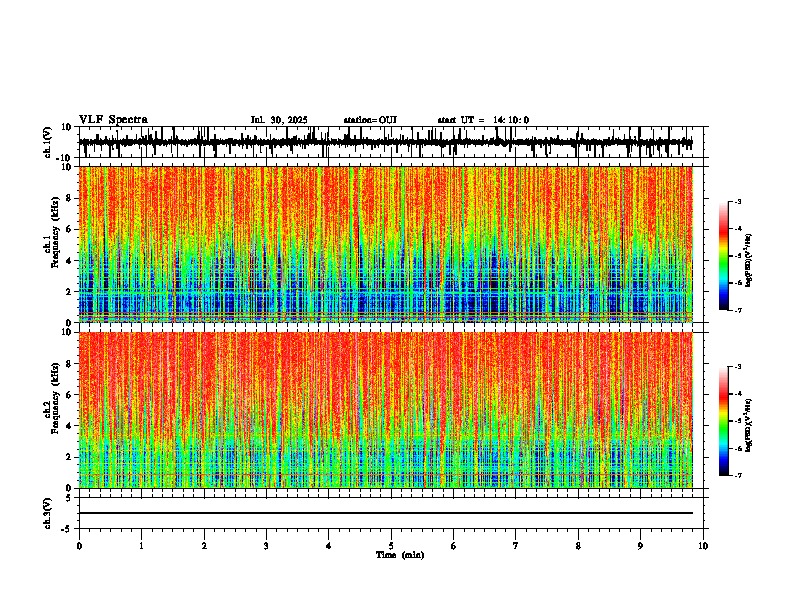Viewport: 792px width, 612px height.
Task: Click the ch.1(V) waveform axis label
Action: pos(48,142)
